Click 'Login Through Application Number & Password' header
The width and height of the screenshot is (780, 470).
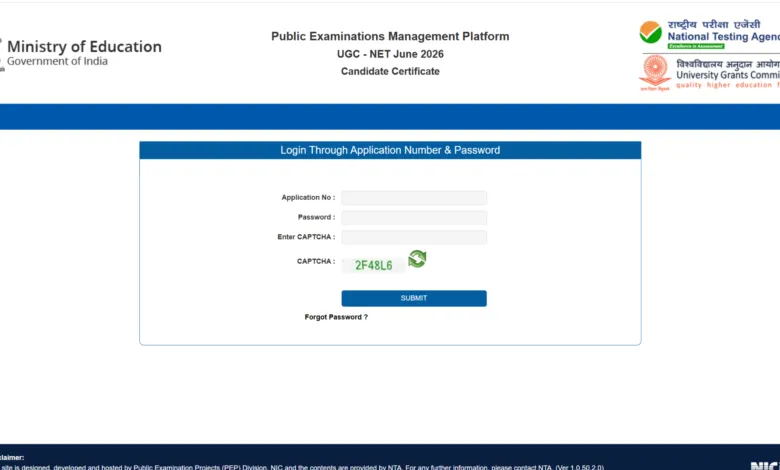(390, 150)
